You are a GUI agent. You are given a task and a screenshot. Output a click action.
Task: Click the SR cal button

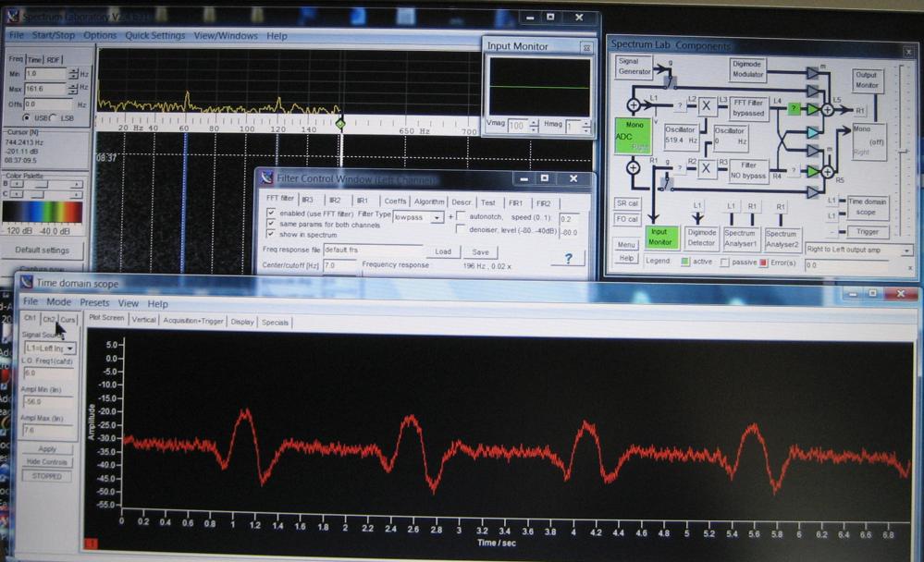(627, 203)
